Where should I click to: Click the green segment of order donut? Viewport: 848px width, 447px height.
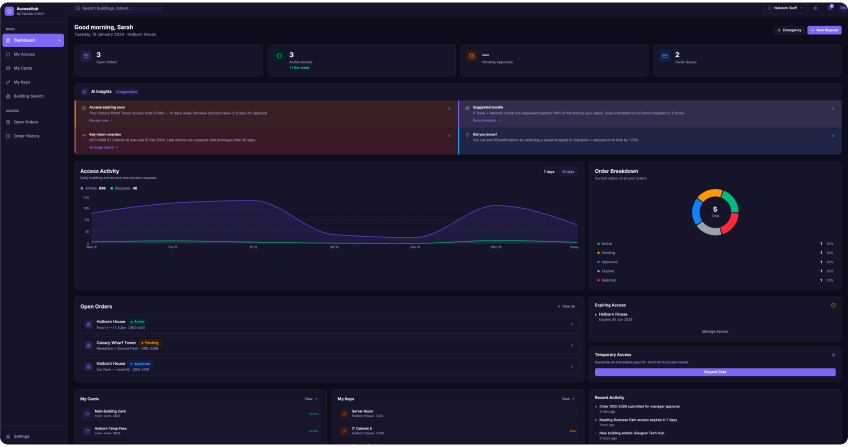coord(730,202)
